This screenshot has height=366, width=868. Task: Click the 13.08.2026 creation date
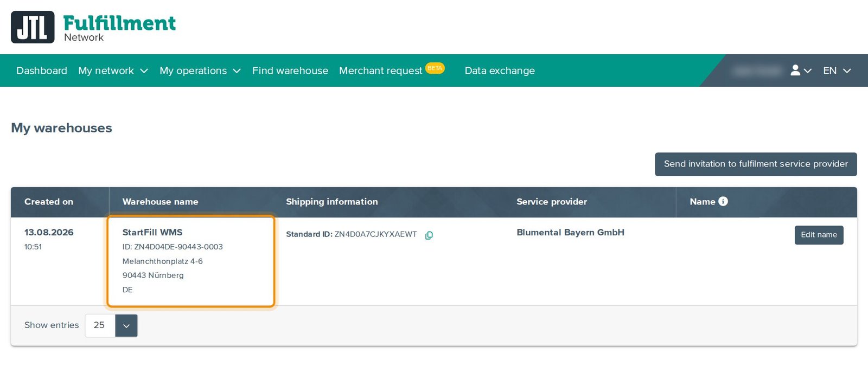pos(49,232)
